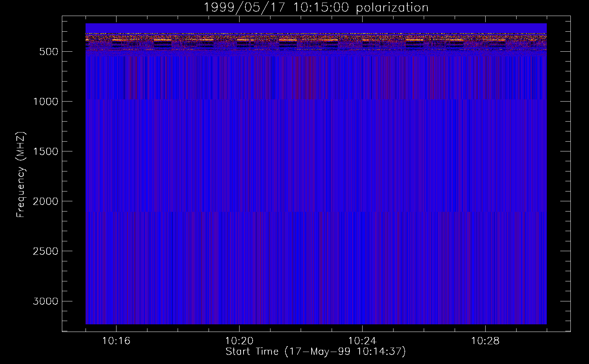Screen dimensions: 589x364
Task: Select the 'Frequency (MHZ)' y-axis label
Action: click(21, 175)
